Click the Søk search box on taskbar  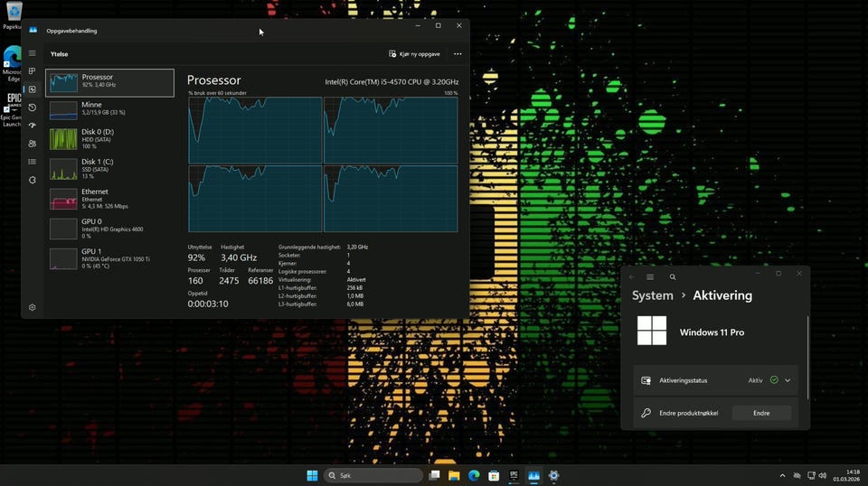coord(373,475)
